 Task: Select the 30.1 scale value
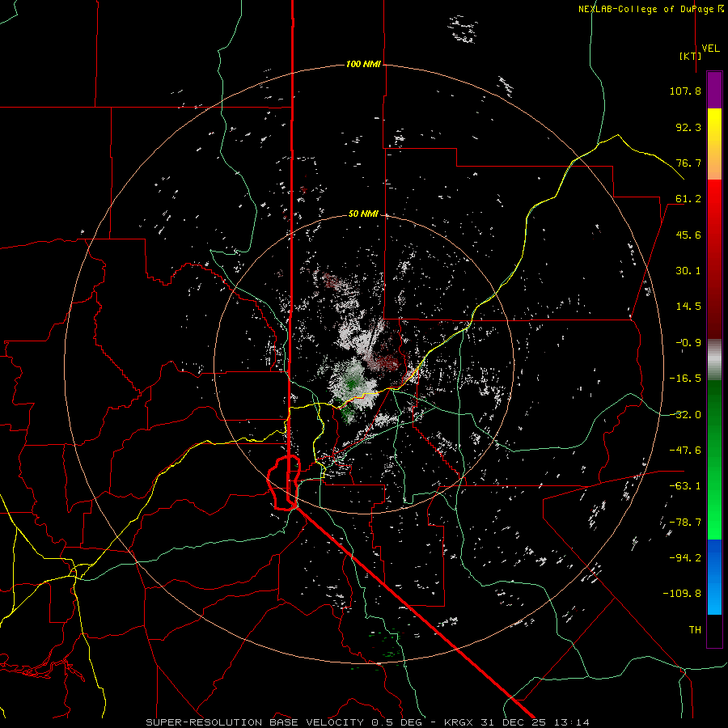(688, 271)
